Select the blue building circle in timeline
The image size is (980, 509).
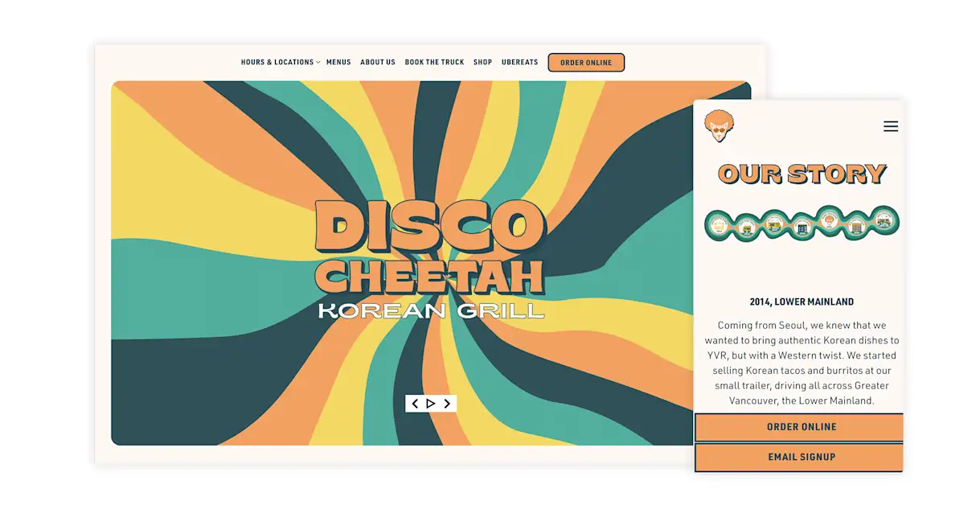pos(802,228)
